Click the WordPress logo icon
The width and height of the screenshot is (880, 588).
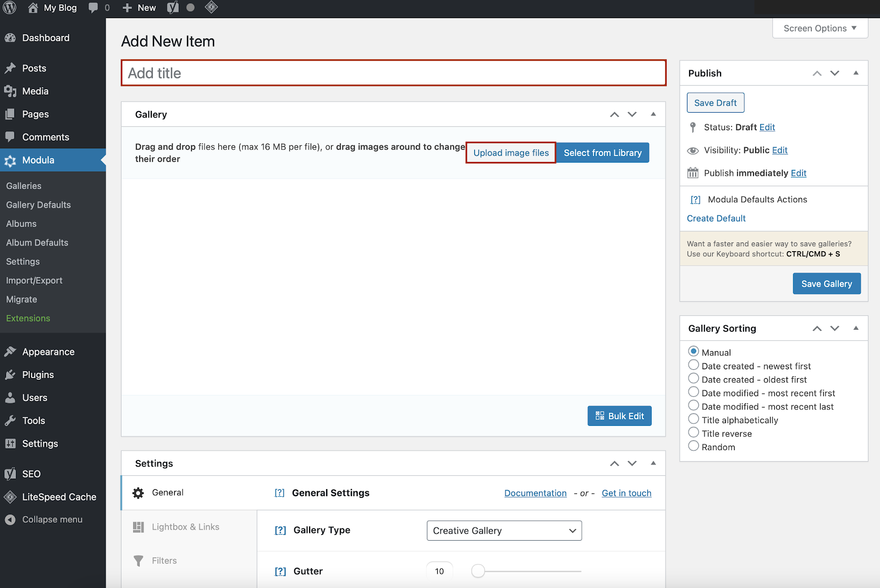[10, 8]
